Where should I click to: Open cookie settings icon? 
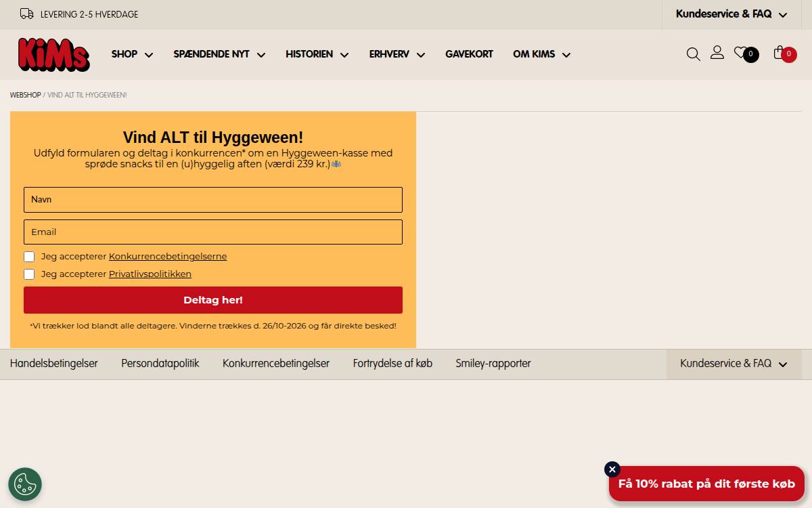click(25, 484)
